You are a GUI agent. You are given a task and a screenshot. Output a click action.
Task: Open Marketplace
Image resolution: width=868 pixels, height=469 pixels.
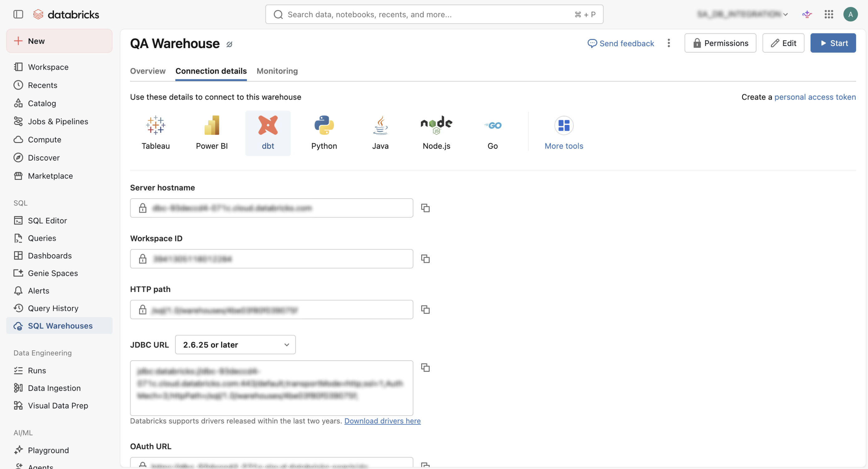point(59,176)
